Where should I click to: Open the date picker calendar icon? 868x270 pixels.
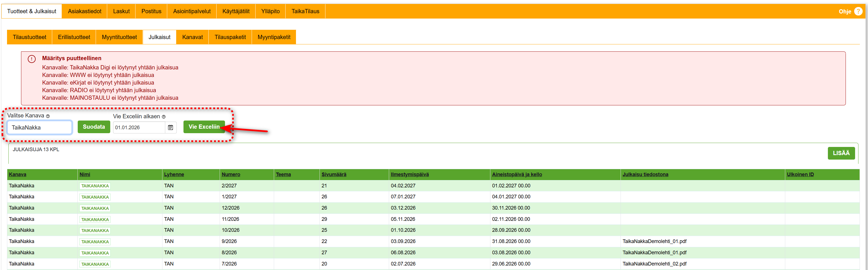[171, 128]
